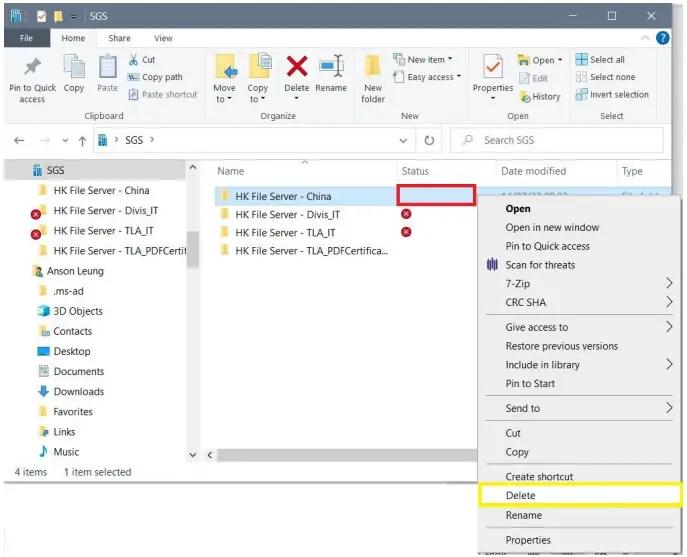
Task: Switch to the Share ribbon tab
Action: click(119, 38)
